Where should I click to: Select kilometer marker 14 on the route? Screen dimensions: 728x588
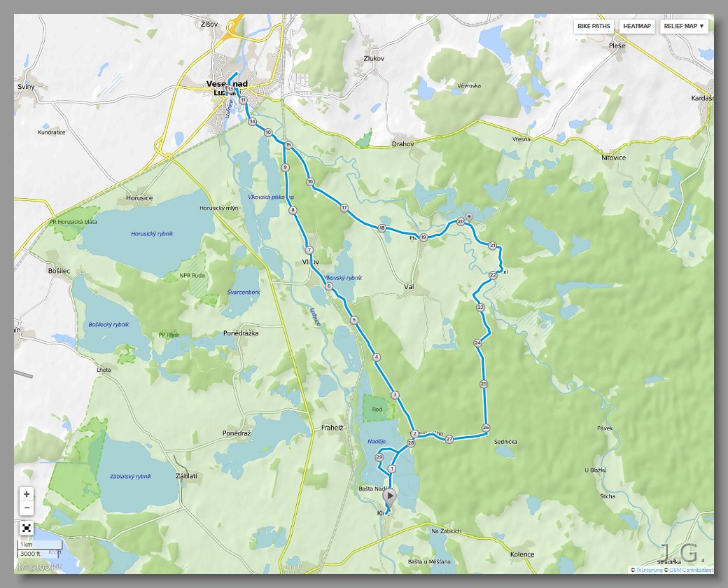click(x=252, y=122)
